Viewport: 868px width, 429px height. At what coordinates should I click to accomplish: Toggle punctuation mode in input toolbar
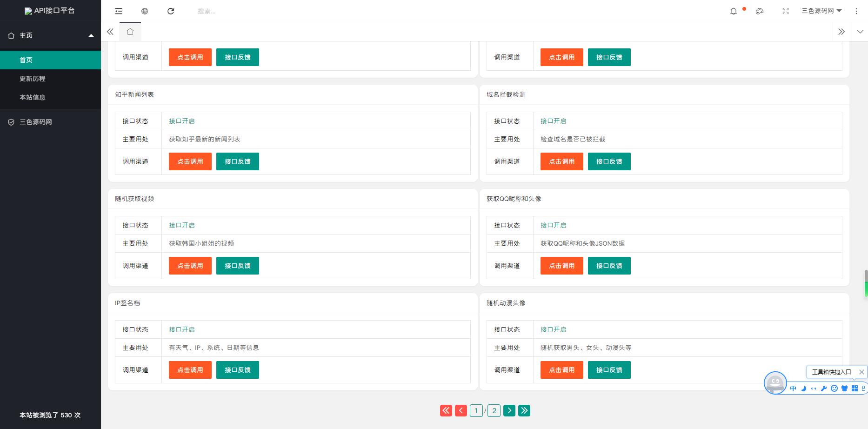813,389
